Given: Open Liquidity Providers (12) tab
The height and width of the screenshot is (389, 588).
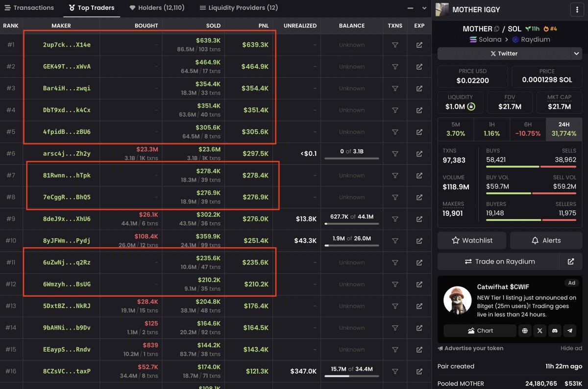Looking at the screenshot, I should (239, 8).
